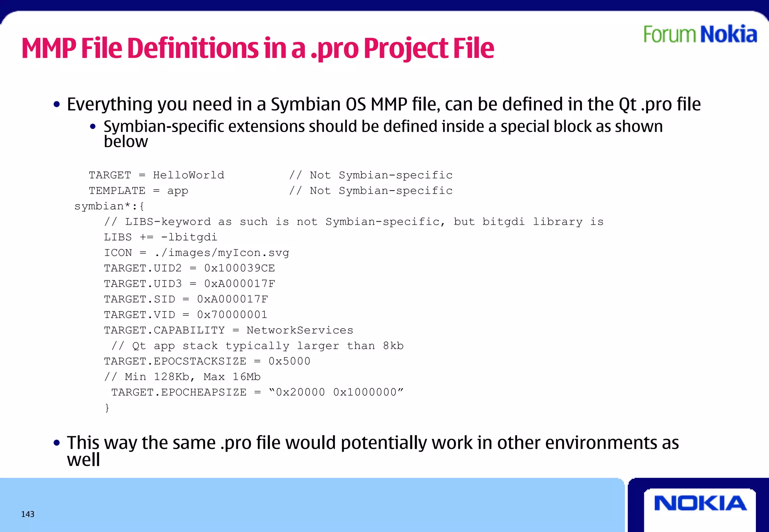
Task: Click the comment '// LIBS-keyword as such is not Symbian-specific'
Action: [x=354, y=222]
